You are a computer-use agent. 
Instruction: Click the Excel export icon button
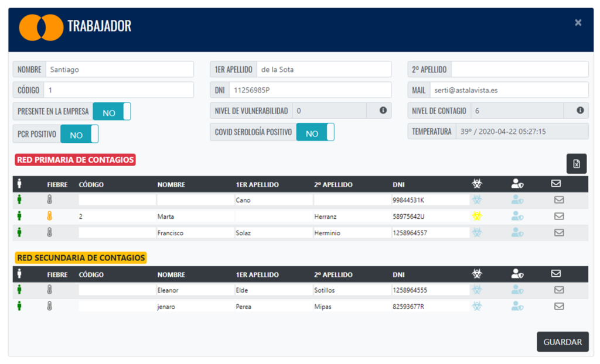click(x=576, y=164)
